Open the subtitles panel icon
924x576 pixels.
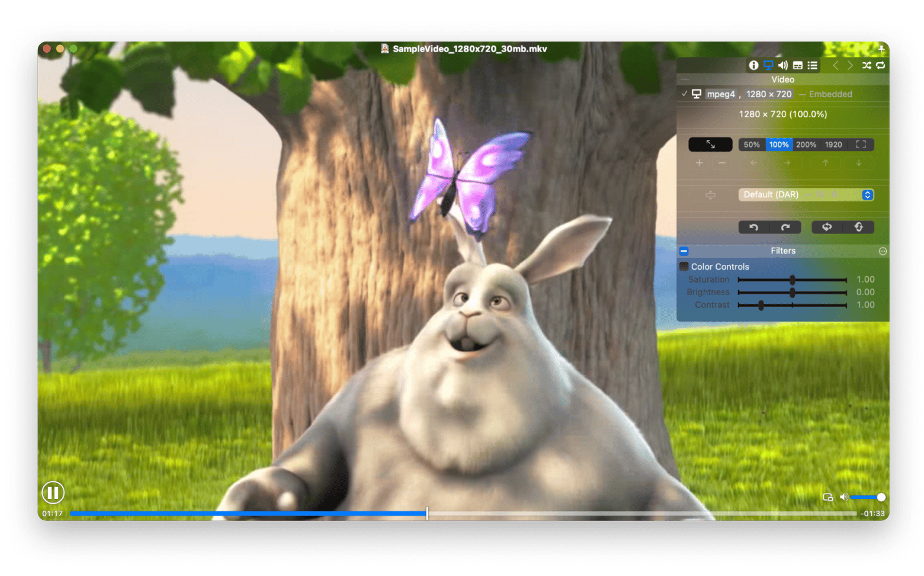point(798,65)
